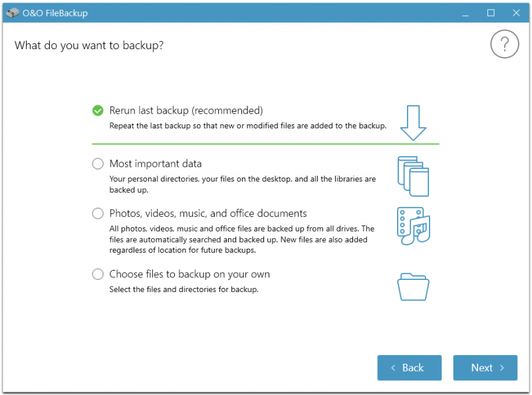Click the open folder choose files icon
This screenshot has height=395, width=532.
413,287
